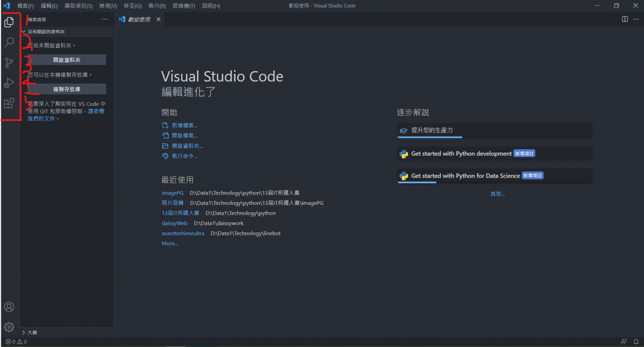The height and width of the screenshot is (347, 644).
Task: Open the 說明(H) menu
Action: [211, 6]
